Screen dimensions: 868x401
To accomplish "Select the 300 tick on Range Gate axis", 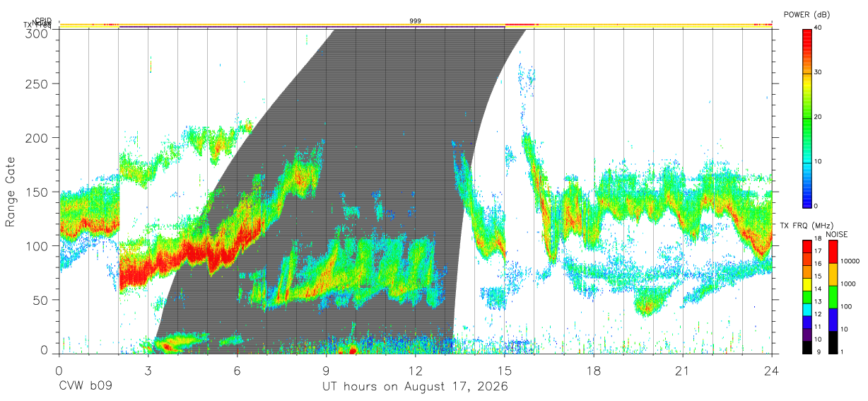I will tap(38, 33).
